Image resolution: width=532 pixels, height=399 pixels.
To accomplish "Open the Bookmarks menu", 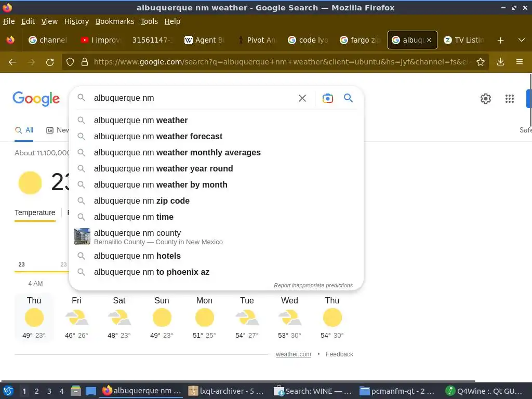I will (x=115, y=21).
